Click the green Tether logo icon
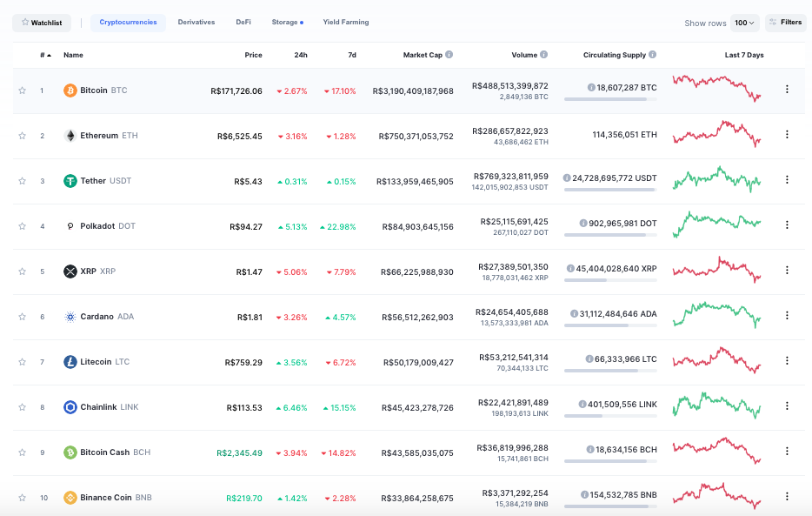 (70, 181)
